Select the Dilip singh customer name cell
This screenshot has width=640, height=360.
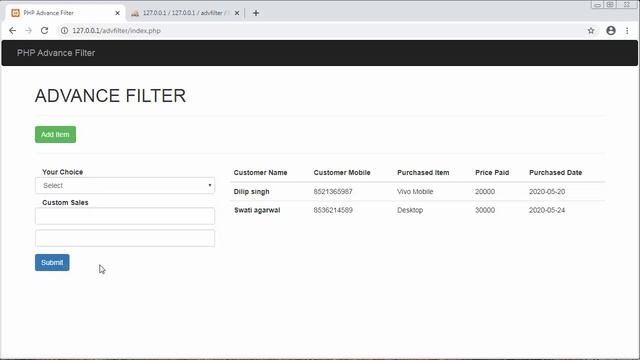(x=251, y=191)
